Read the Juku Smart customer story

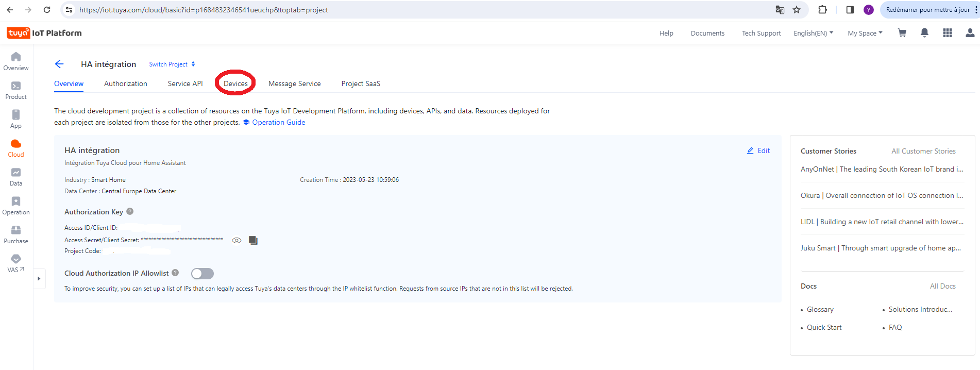(881, 248)
